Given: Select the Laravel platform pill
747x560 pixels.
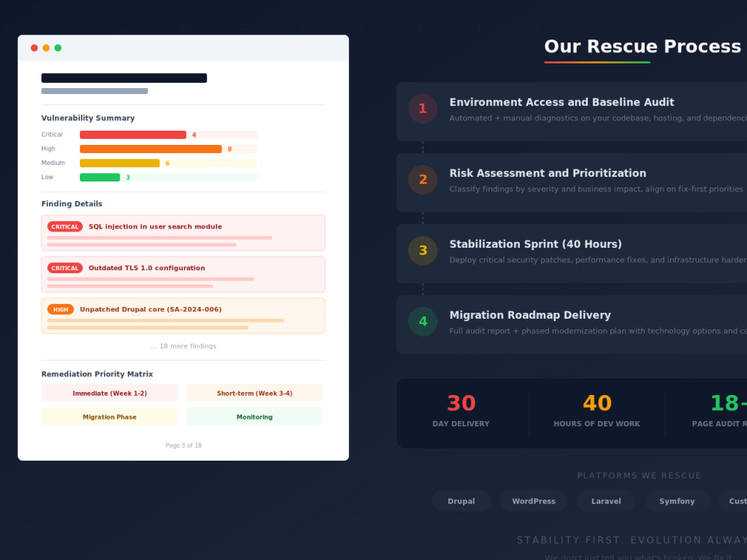Looking at the screenshot, I should (606, 501).
